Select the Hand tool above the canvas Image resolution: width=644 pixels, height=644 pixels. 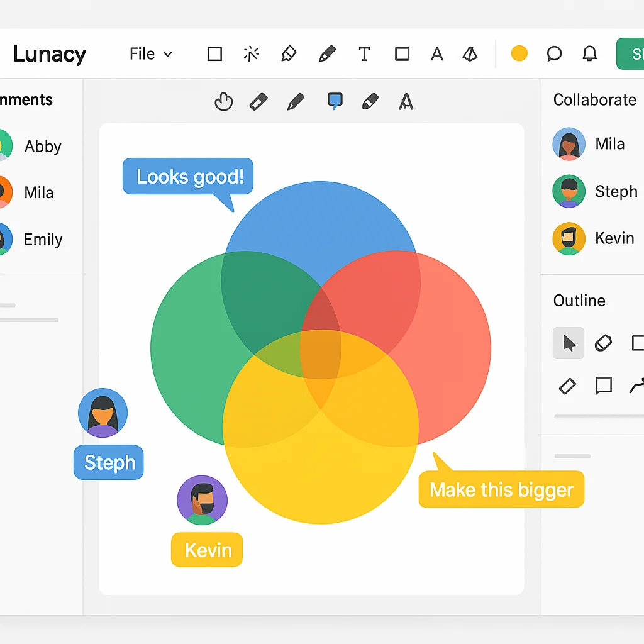(223, 101)
